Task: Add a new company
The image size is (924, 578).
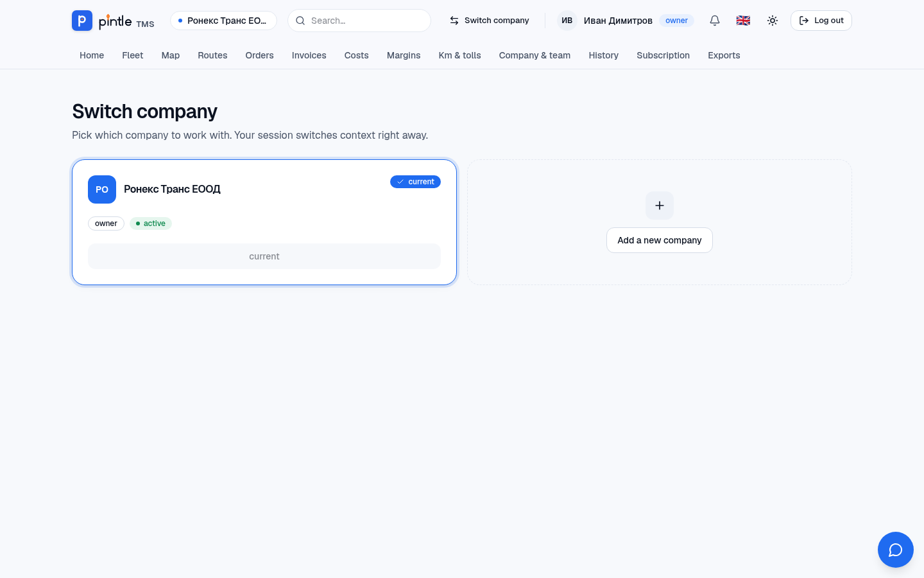Action: click(660, 240)
